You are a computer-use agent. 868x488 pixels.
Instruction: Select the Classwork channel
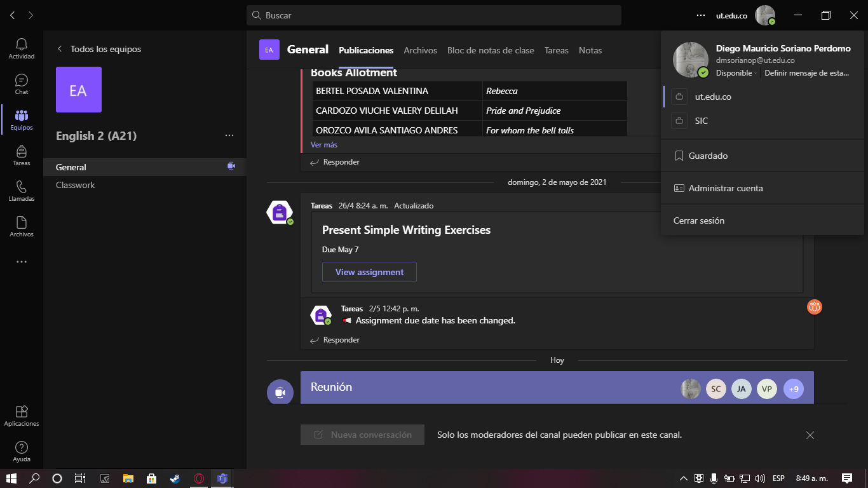pos(145,185)
